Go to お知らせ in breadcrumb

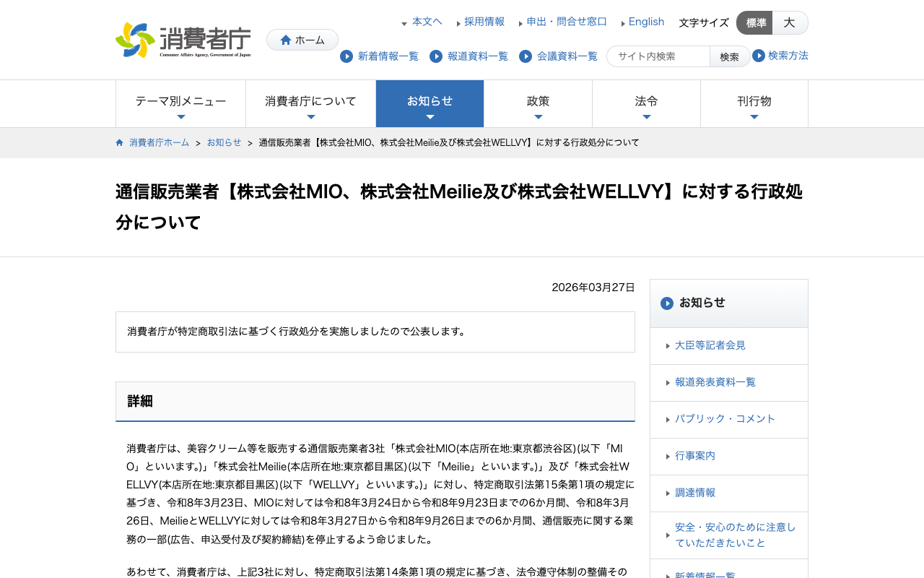pos(225,142)
